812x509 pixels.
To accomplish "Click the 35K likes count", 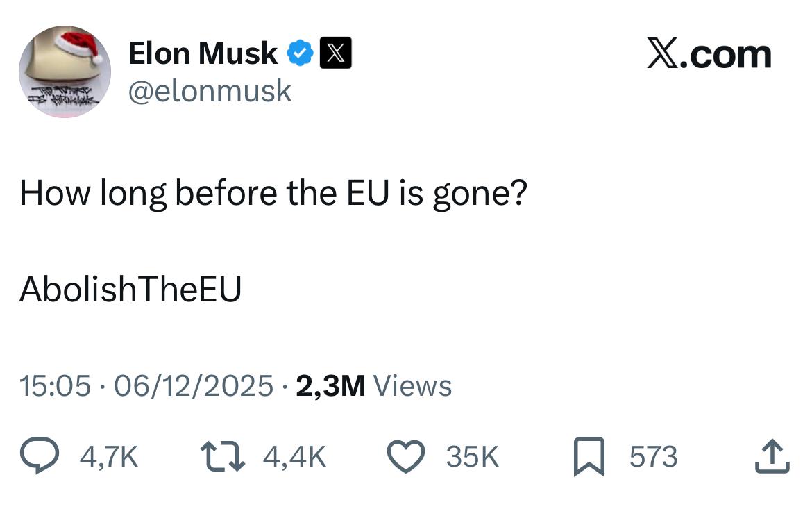I will (x=472, y=457).
